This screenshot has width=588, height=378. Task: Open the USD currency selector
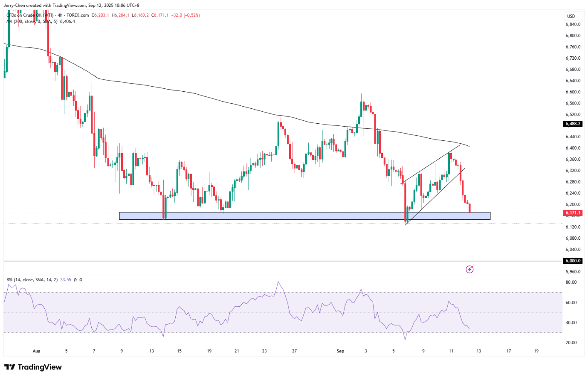pyautogui.click(x=571, y=16)
